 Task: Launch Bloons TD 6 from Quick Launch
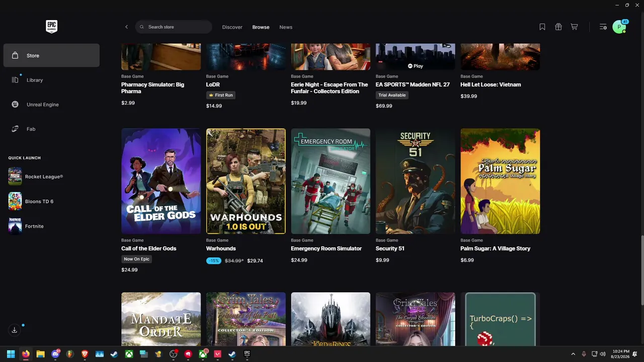(31, 201)
